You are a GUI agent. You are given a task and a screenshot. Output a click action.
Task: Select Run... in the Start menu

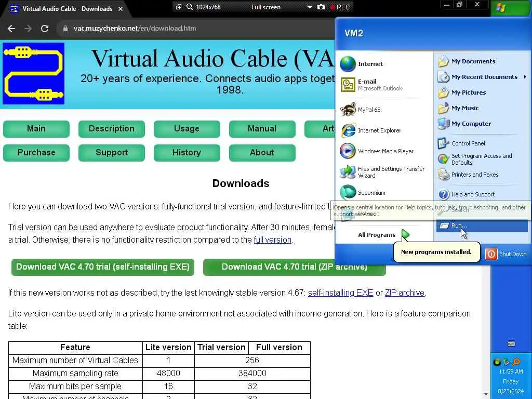coord(482,225)
